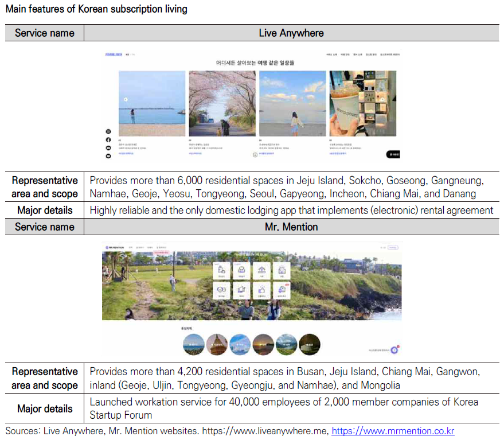Click the Korean headline above the Live Anywhere photos
This screenshot has height=440, width=504.
(x=255, y=63)
